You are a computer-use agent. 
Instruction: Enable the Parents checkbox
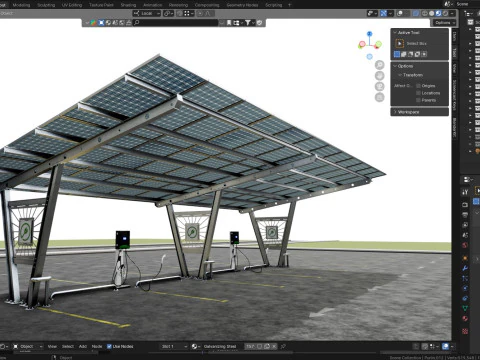pos(418,100)
